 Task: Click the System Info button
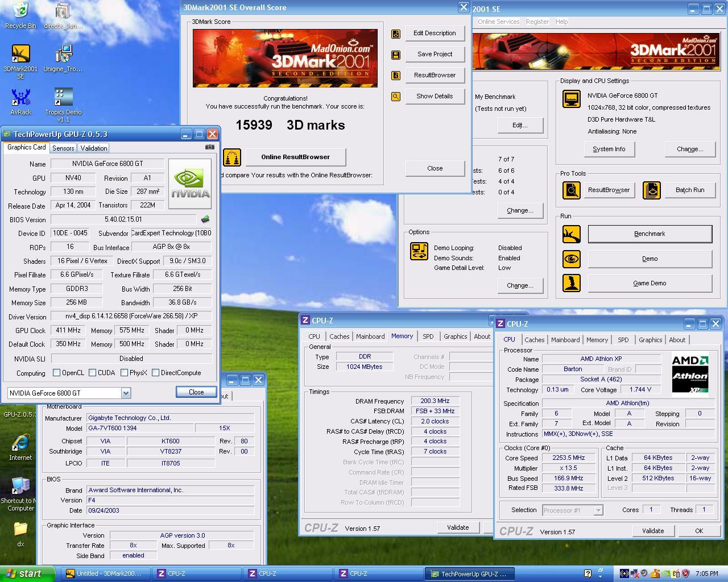609,149
